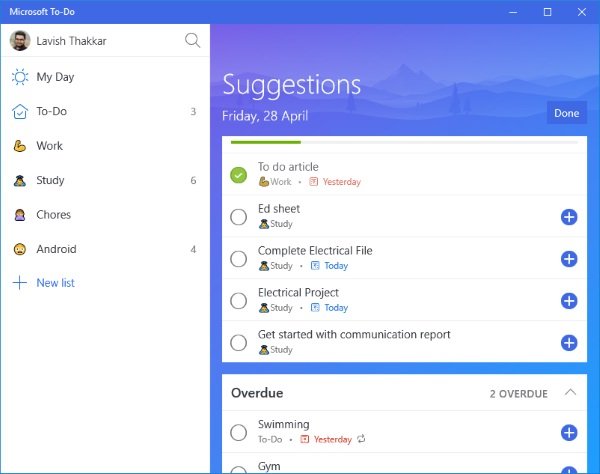Click the red Yesterday date on To do article

pos(342,182)
